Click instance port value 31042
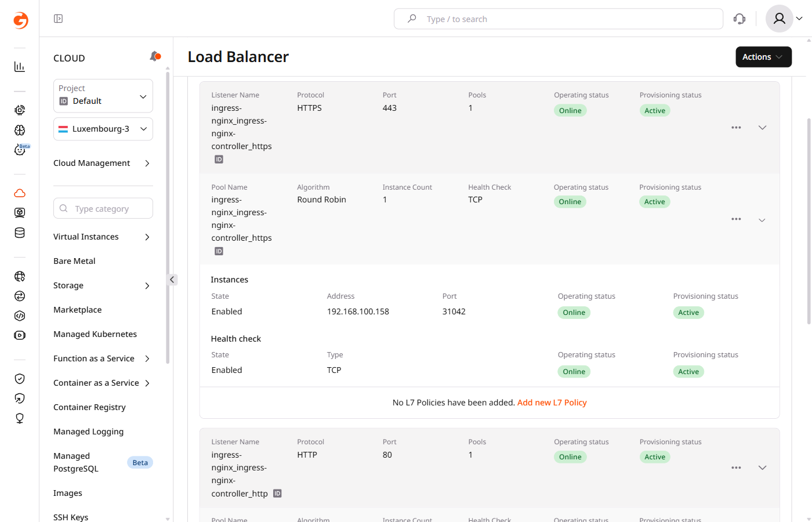 [x=454, y=311]
